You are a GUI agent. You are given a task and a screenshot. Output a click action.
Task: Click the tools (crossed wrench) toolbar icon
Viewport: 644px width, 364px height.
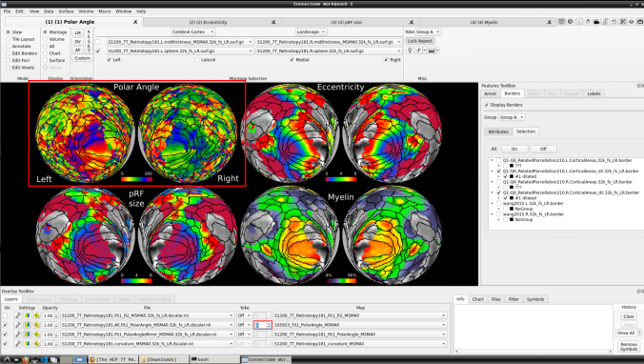point(623,22)
